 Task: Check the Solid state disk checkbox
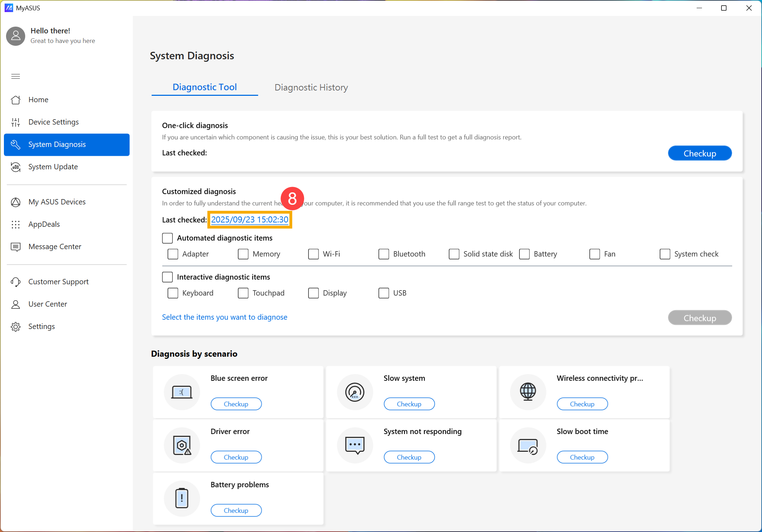click(x=454, y=254)
